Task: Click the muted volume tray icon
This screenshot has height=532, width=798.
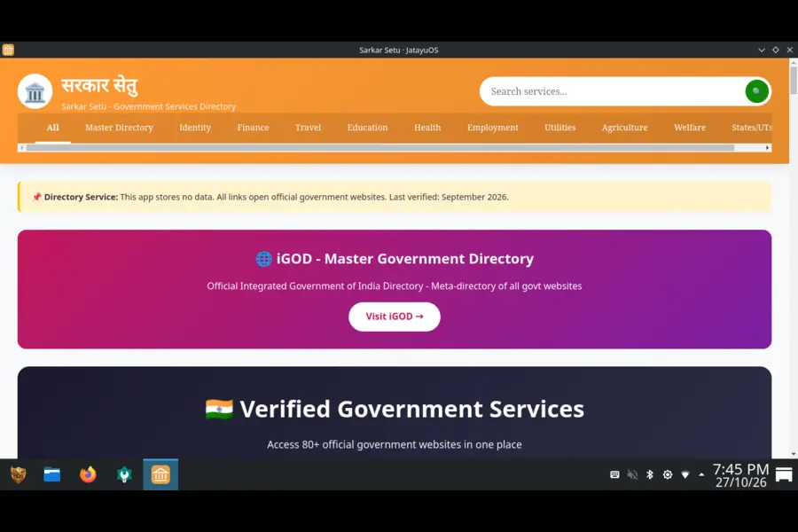Action: tap(632, 475)
